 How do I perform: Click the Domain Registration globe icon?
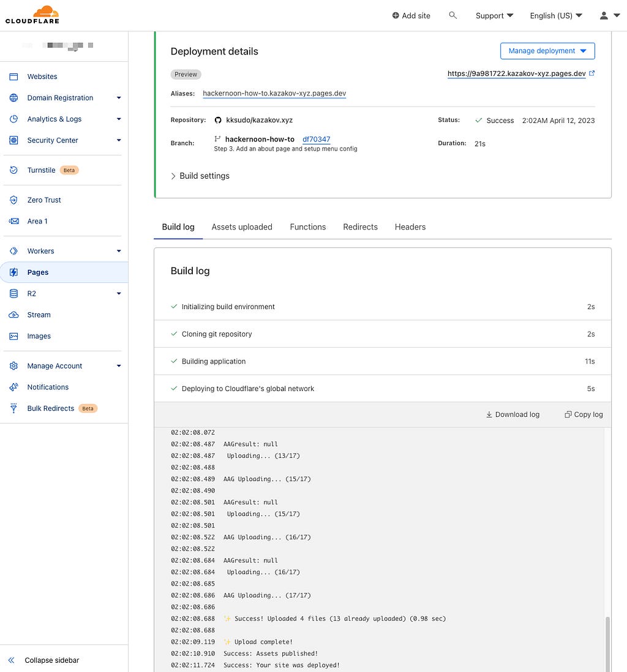point(13,98)
